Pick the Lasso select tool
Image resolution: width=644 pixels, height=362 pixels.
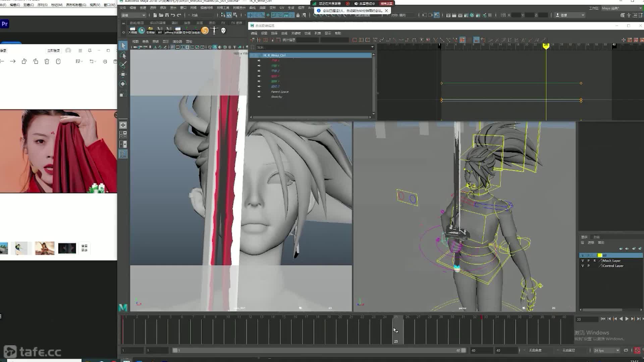coord(123,55)
